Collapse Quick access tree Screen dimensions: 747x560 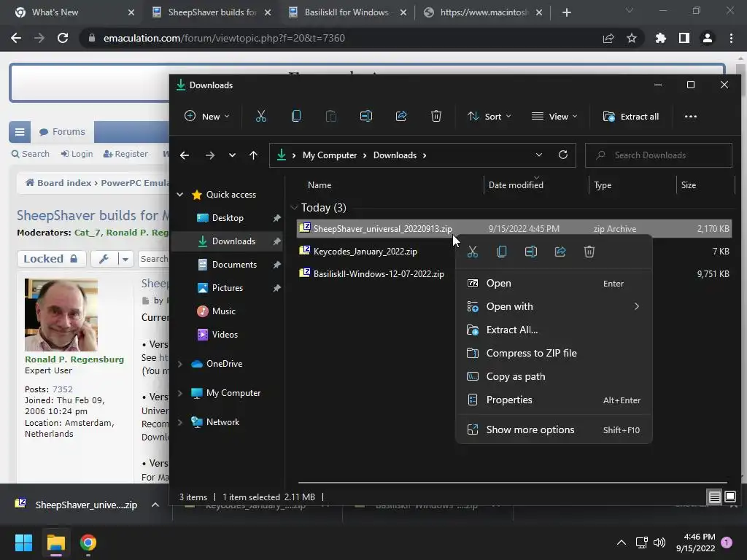click(180, 194)
